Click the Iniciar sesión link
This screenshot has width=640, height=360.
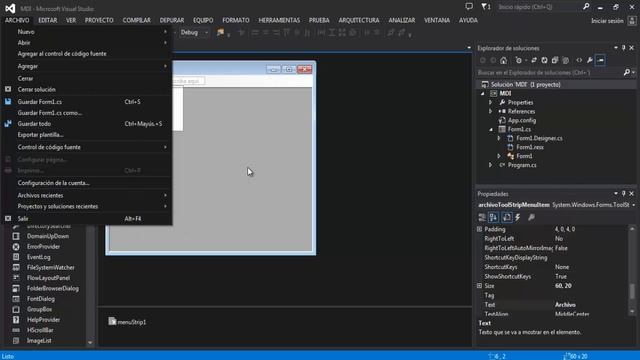click(x=607, y=21)
